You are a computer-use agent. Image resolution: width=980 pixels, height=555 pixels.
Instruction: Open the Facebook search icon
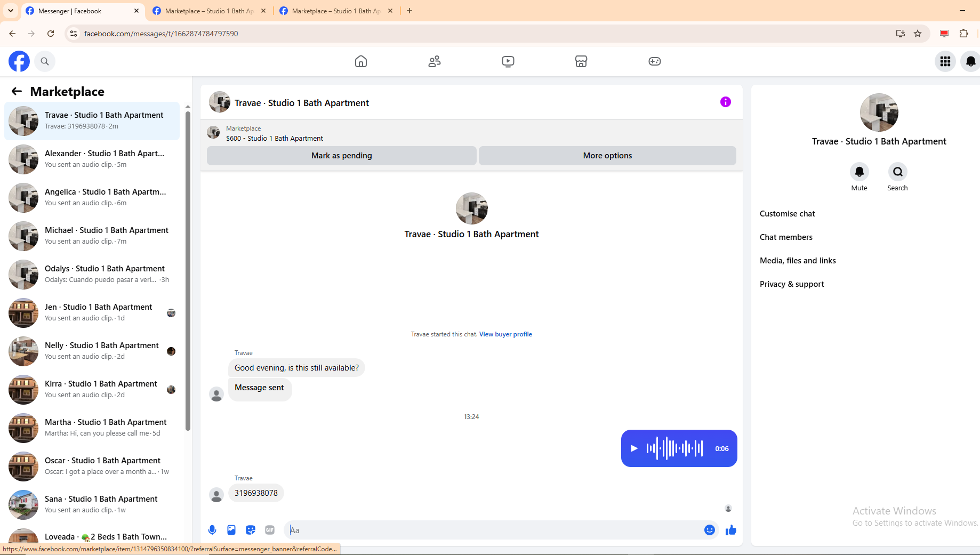point(45,61)
